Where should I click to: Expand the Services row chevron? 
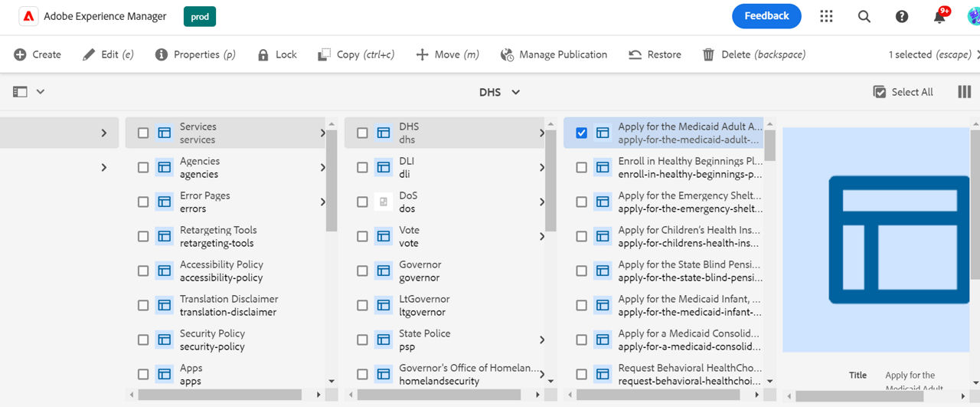(x=322, y=133)
